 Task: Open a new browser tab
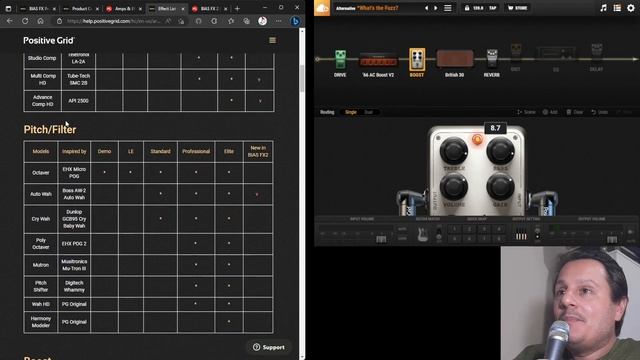[x=237, y=9]
